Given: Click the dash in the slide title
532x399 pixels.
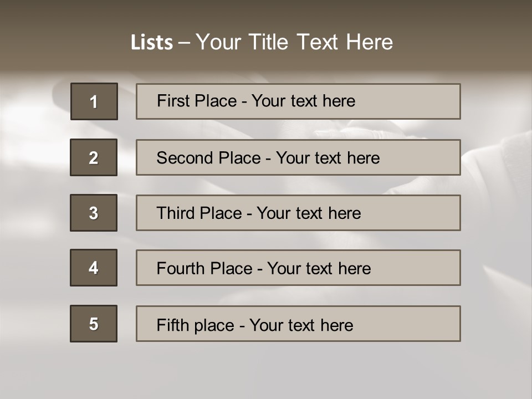Looking at the screenshot, I should click(184, 43).
